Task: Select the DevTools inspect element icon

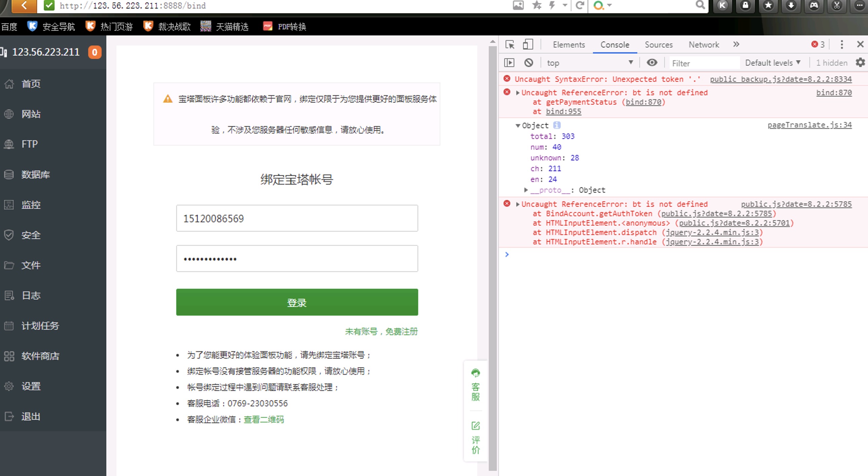Action: point(510,44)
